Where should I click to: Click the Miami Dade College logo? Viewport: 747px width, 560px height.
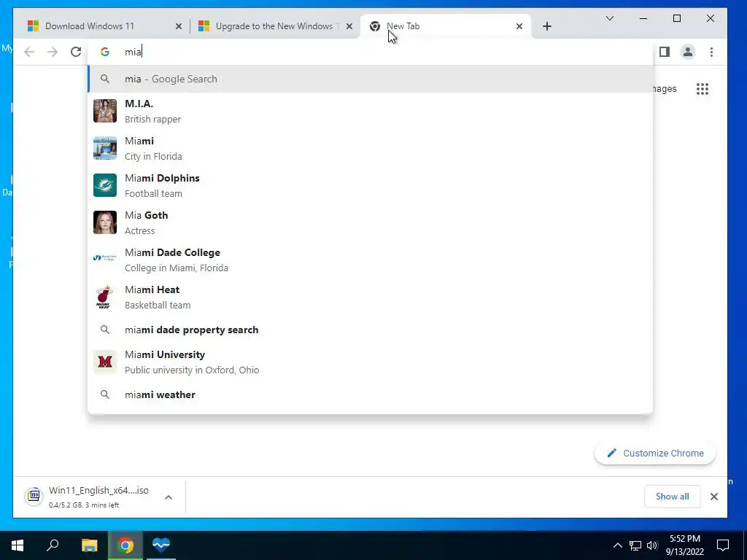tap(105, 257)
